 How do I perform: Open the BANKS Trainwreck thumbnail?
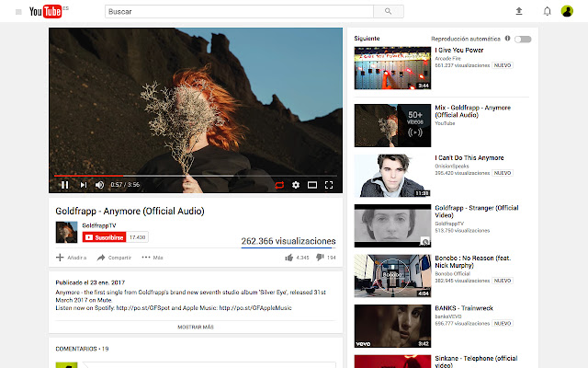392,326
